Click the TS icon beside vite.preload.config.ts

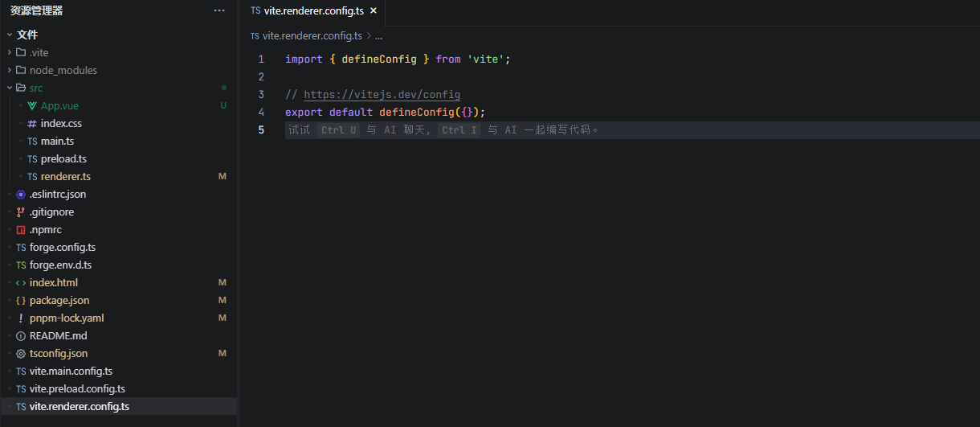pos(21,388)
